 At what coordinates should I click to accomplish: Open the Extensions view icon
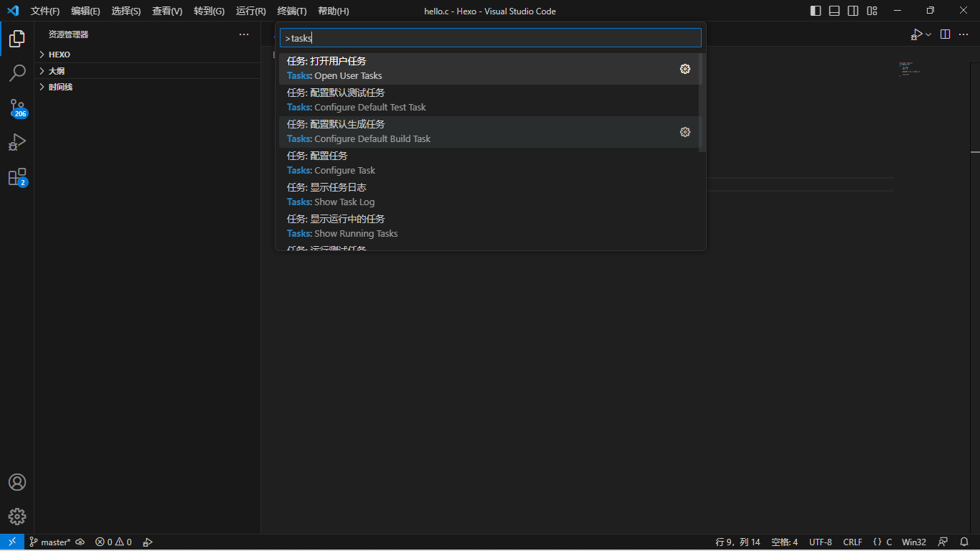point(17,177)
